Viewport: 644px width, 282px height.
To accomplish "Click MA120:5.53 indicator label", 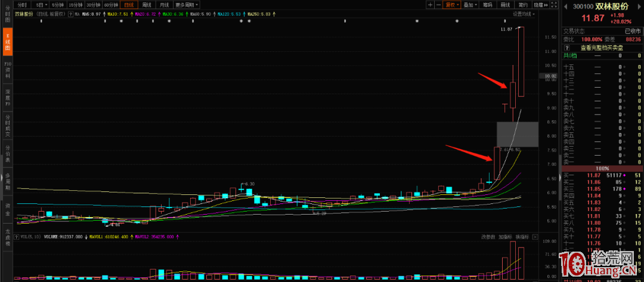I will [230, 14].
